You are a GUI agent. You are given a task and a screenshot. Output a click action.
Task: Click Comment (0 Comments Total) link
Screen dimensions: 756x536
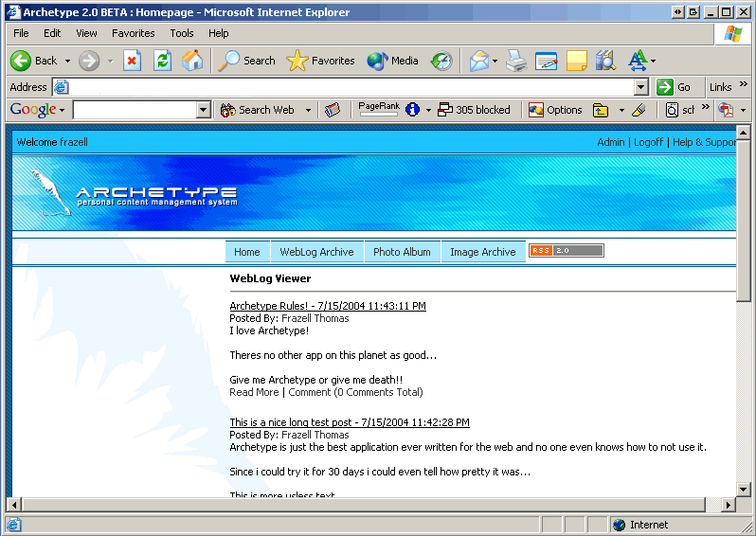point(356,392)
